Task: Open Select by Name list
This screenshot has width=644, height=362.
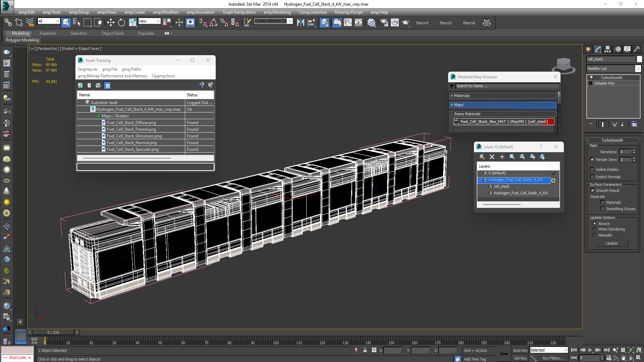Action: [x=76, y=22]
